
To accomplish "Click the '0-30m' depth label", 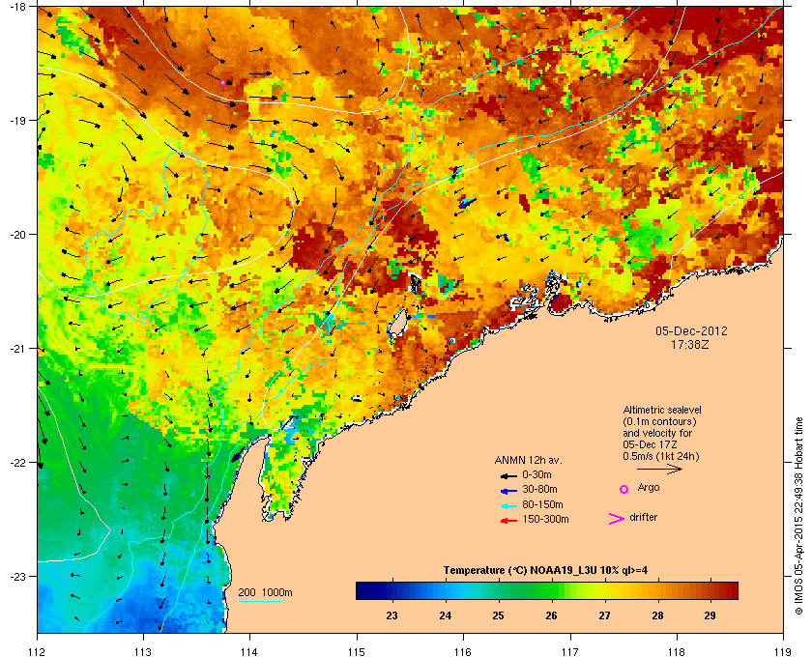I will 537,474.
